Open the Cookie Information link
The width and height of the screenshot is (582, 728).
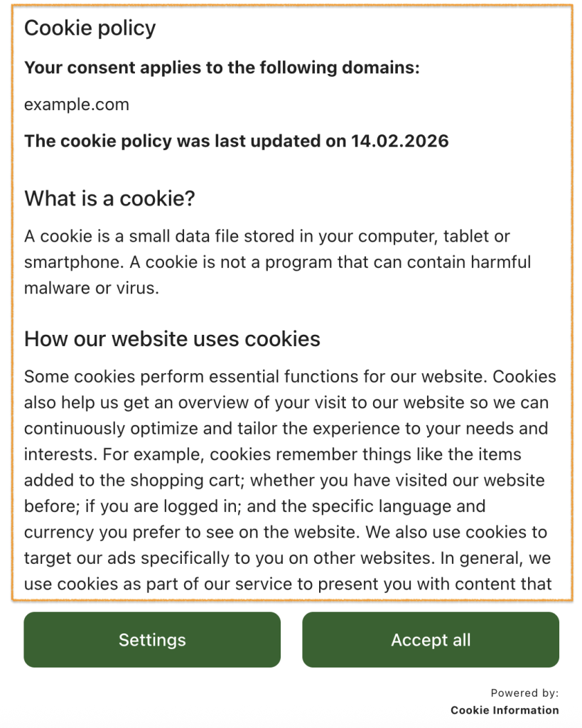(x=505, y=710)
